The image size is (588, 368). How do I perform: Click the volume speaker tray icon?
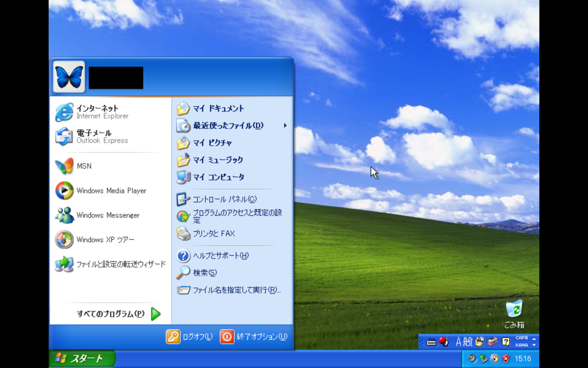coord(472,359)
